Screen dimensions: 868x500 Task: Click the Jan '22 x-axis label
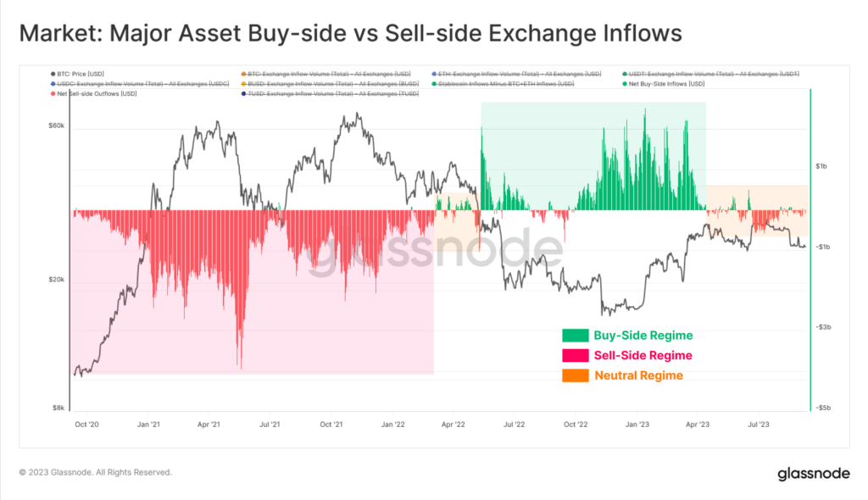(393, 425)
